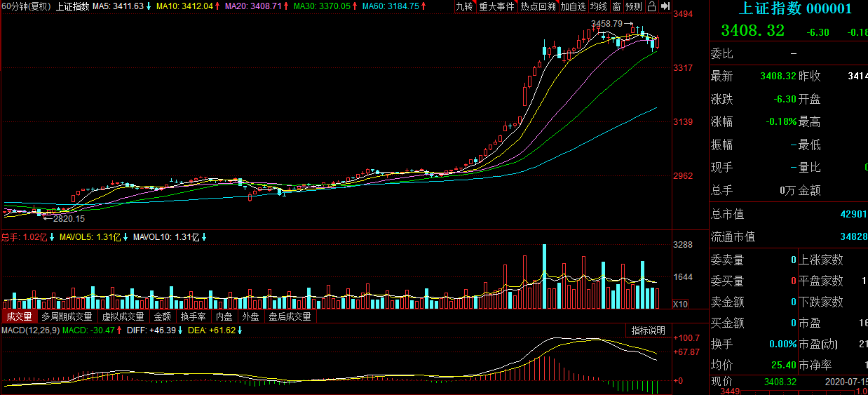868x395 pixels.
Task: Select the 成交量 volume tab
Action: coord(19,316)
